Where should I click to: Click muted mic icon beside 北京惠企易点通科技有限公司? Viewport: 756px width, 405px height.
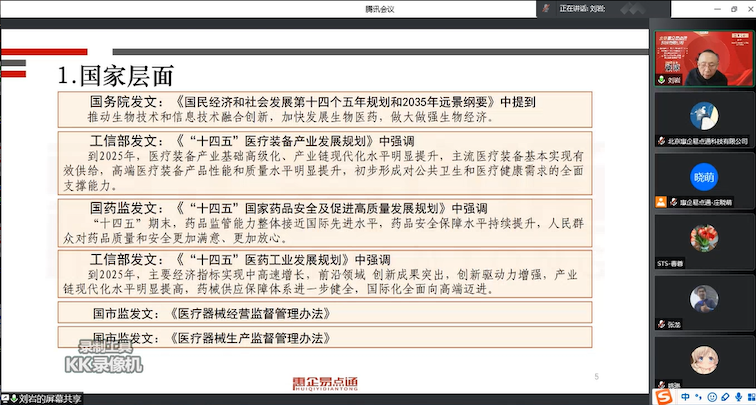pyautogui.click(x=661, y=141)
